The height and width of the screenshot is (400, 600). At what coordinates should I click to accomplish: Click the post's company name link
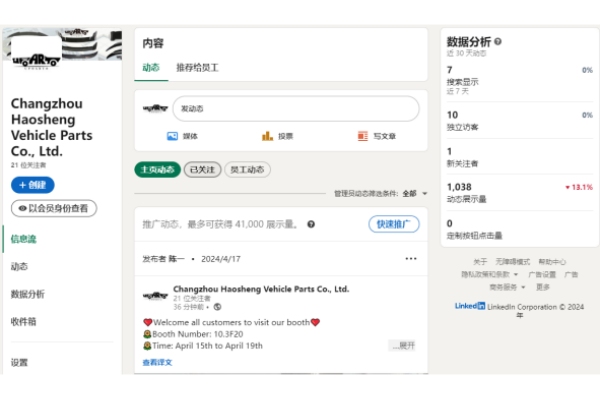click(261, 289)
